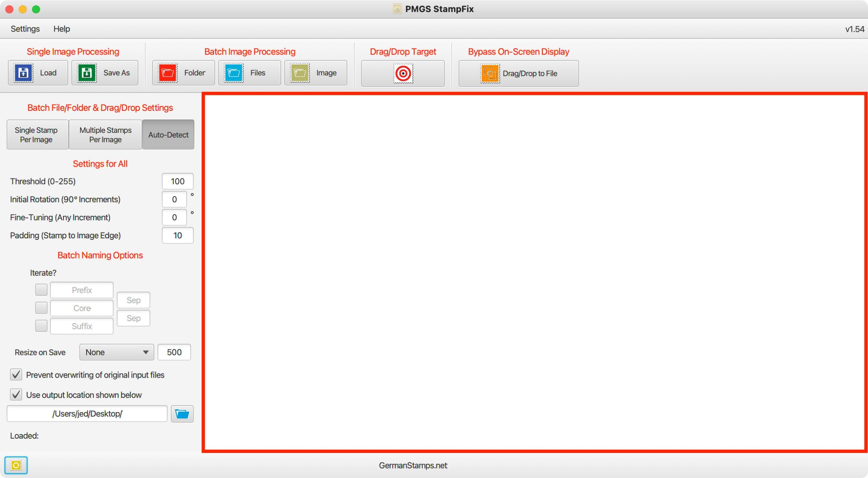This screenshot has width=868, height=478.
Task: Toggle the Suffix iterate checkbox
Action: click(x=41, y=326)
